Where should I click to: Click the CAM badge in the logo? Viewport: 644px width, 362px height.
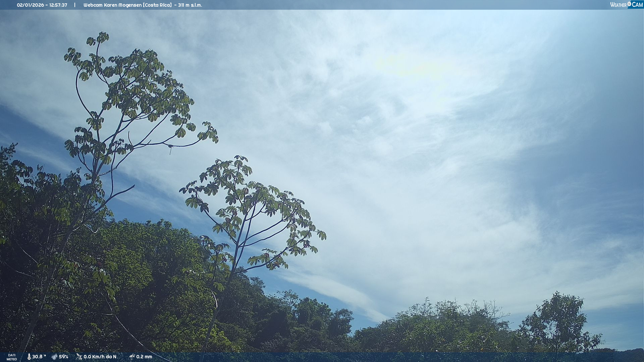(x=637, y=5)
